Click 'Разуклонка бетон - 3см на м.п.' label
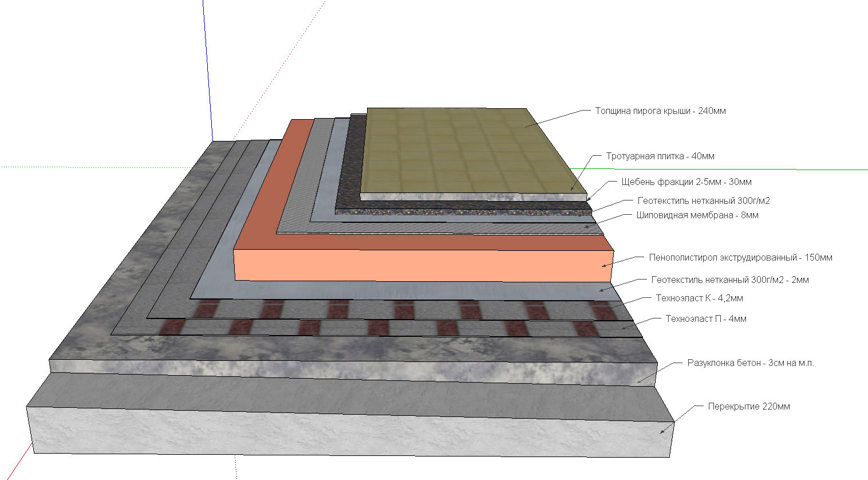The height and width of the screenshot is (480, 868). point(750,363)
